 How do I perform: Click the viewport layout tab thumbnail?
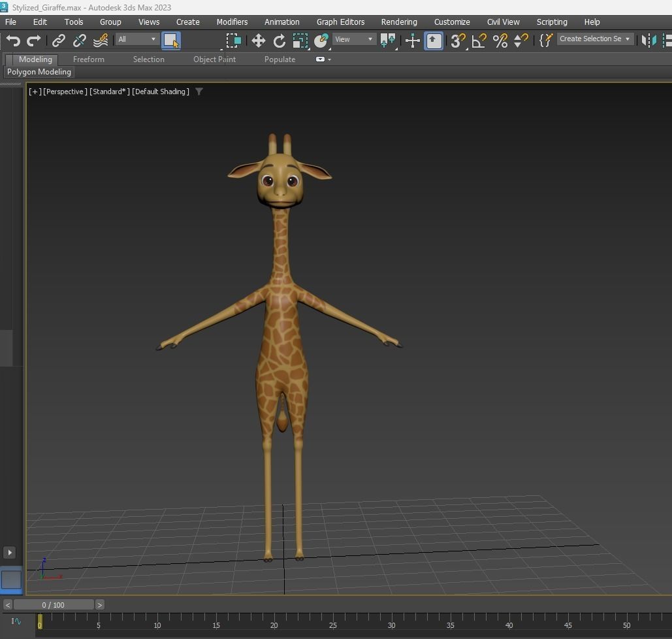(11, 580)
